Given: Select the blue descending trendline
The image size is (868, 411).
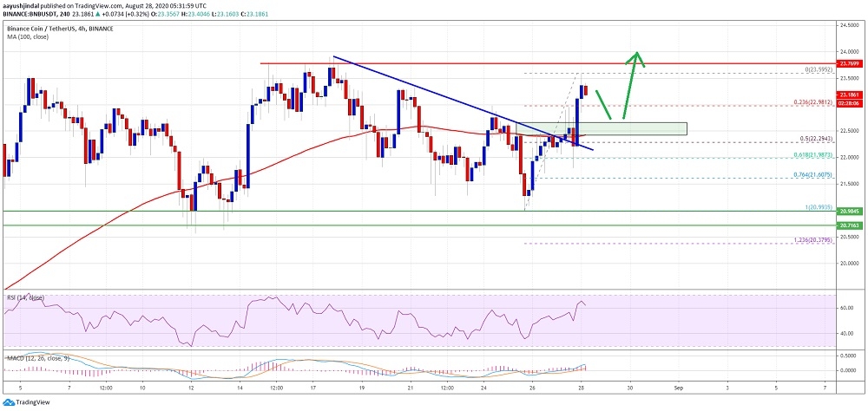Looking at the screenshot, I should [x=463, y=102].
